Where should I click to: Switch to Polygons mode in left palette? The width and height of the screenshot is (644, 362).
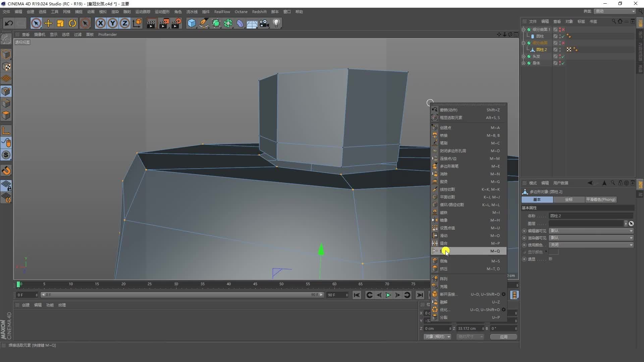click(6, 115)
